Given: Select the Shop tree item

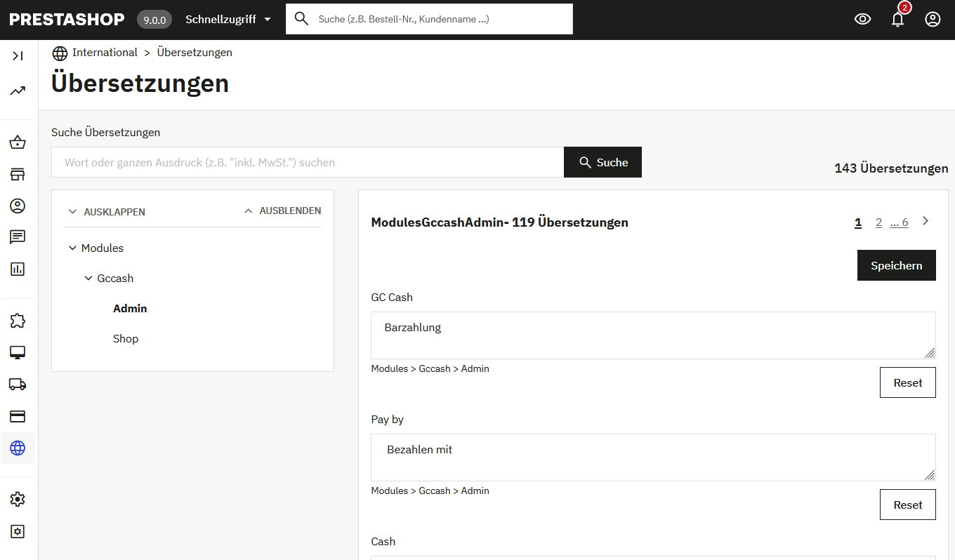Looking at the screenshot, I should click(x=126, y=339).
